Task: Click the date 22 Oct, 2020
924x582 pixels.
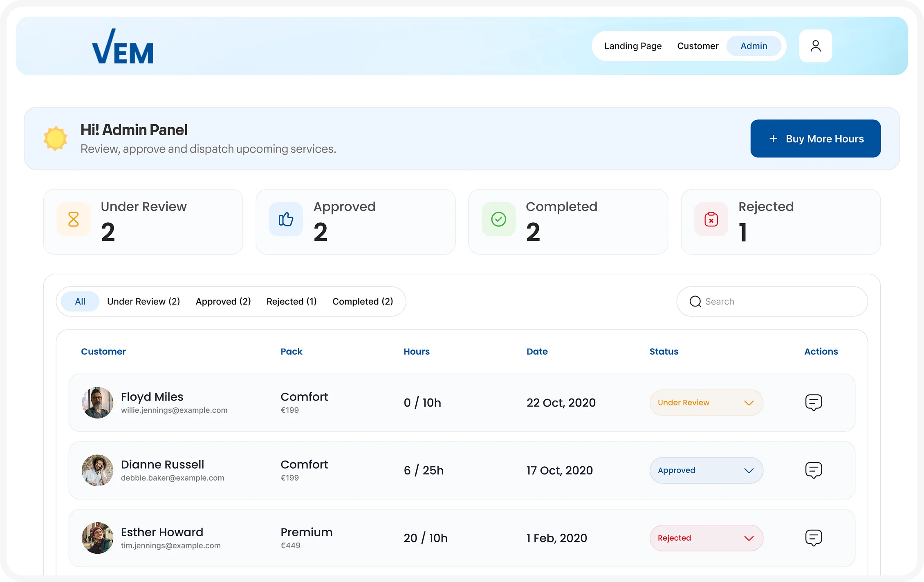Action: tap(561, 403)
